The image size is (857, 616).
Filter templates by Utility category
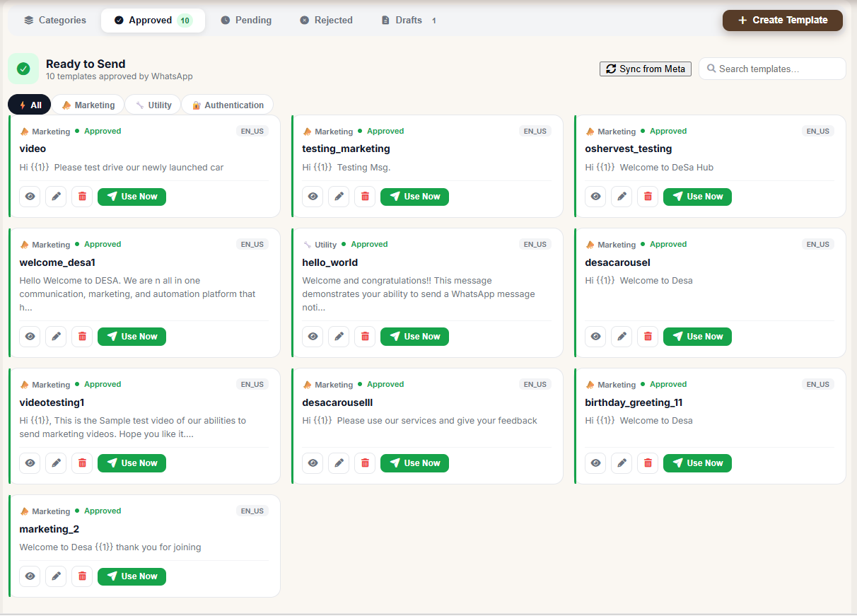click(153, 105)
